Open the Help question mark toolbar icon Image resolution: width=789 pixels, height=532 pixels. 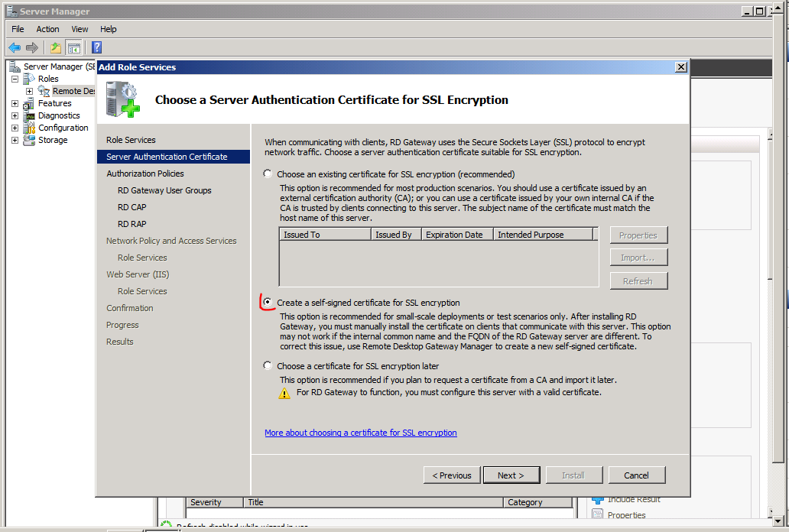coord(96,48)
